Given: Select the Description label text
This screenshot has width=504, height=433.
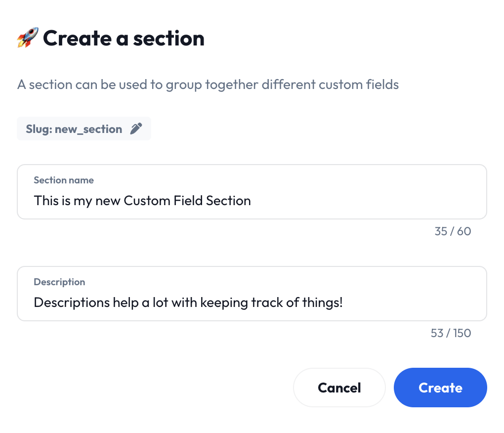Looking at the screenshot, I should (x=59, y=282).
